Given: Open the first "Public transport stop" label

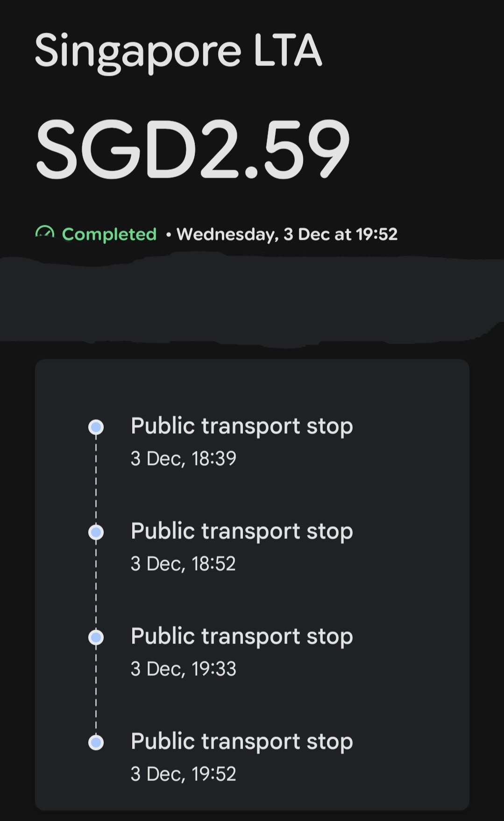Looking at the screenshot, I should (x=241, y=426).
